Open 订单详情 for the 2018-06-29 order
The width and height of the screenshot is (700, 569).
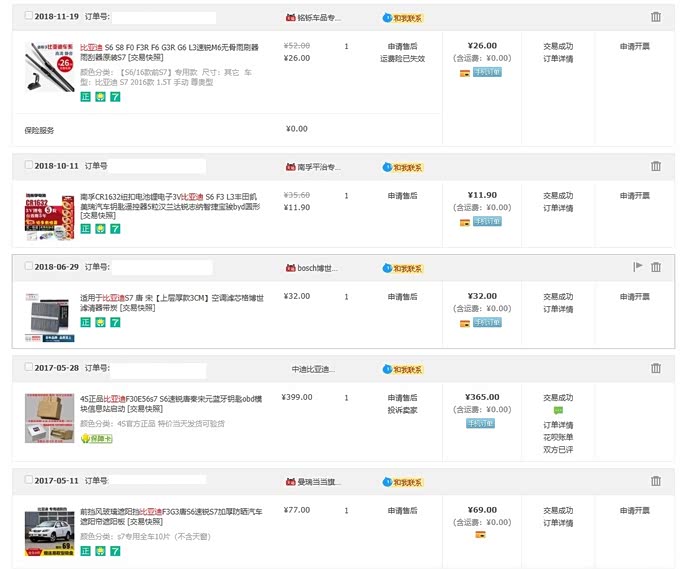coord(558,309)
